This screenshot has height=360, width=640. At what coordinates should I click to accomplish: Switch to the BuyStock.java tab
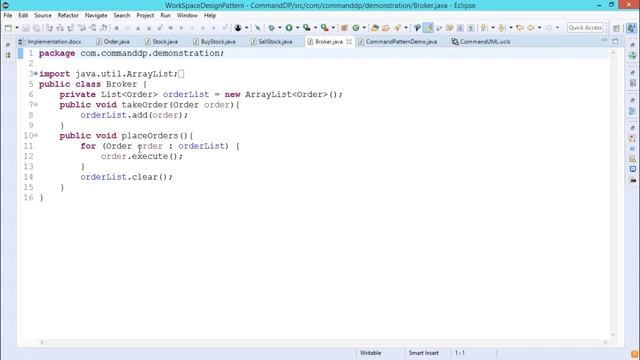point(214,42)
